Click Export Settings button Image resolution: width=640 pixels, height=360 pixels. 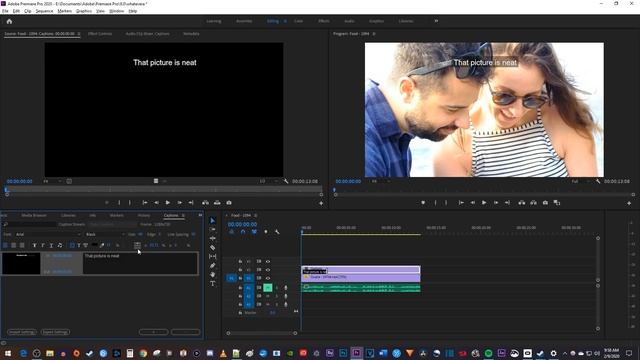click(x=55, y=332)
